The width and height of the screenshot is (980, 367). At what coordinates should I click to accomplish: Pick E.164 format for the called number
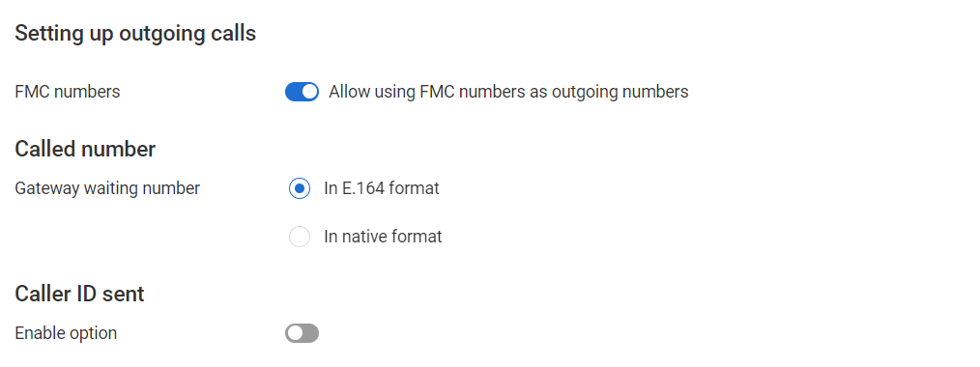coord(300,188)
